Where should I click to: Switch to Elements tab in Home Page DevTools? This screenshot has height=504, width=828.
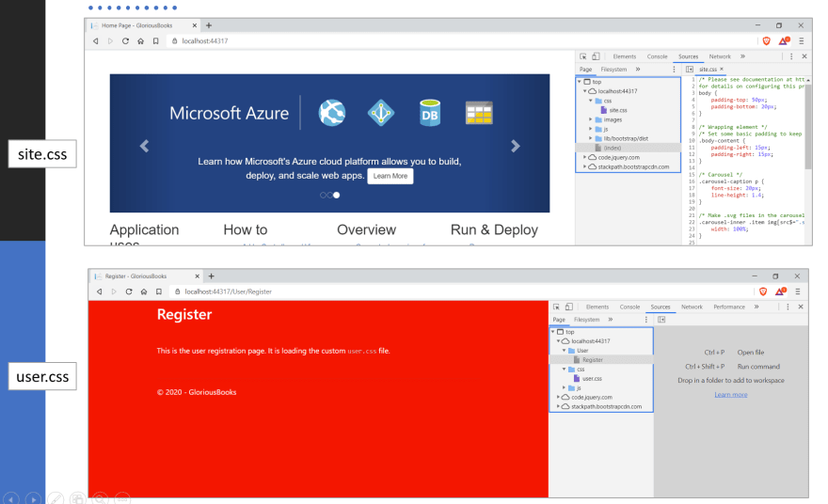(x=625, y=56)
